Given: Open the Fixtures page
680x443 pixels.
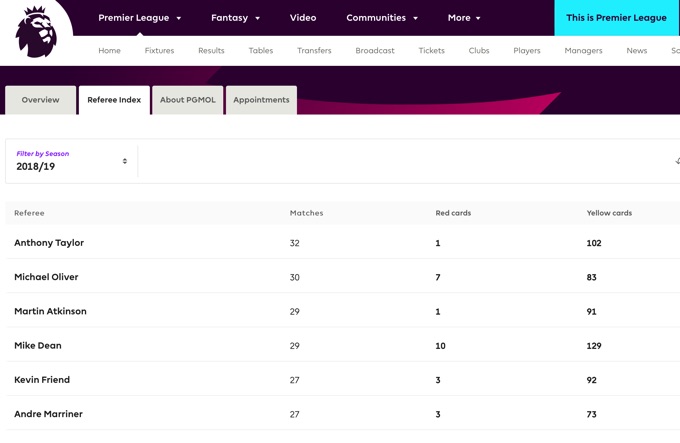Looking at the screenshot, I should coord(159,50).
